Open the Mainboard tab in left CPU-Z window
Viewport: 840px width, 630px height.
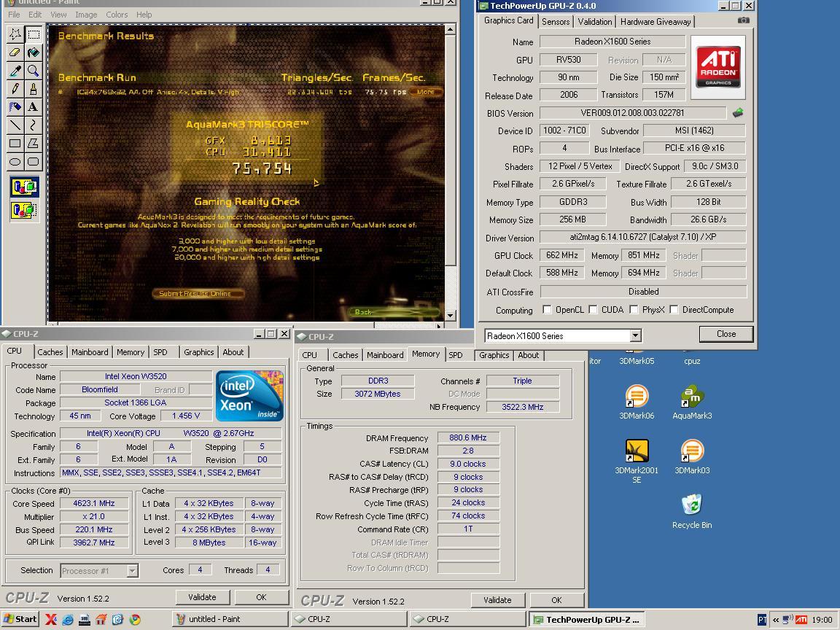coord(90,352)
